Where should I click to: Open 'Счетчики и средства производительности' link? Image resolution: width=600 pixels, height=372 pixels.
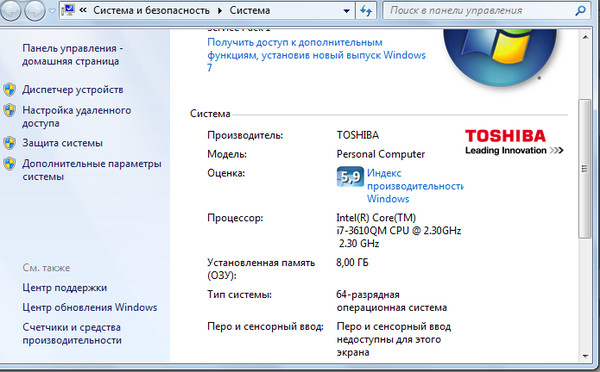72,334
